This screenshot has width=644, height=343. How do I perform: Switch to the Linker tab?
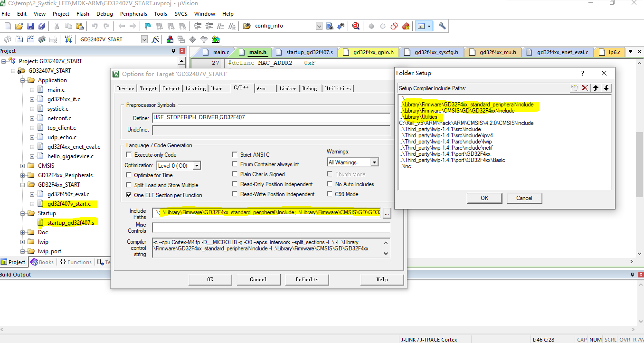click(x=288, y=88)
